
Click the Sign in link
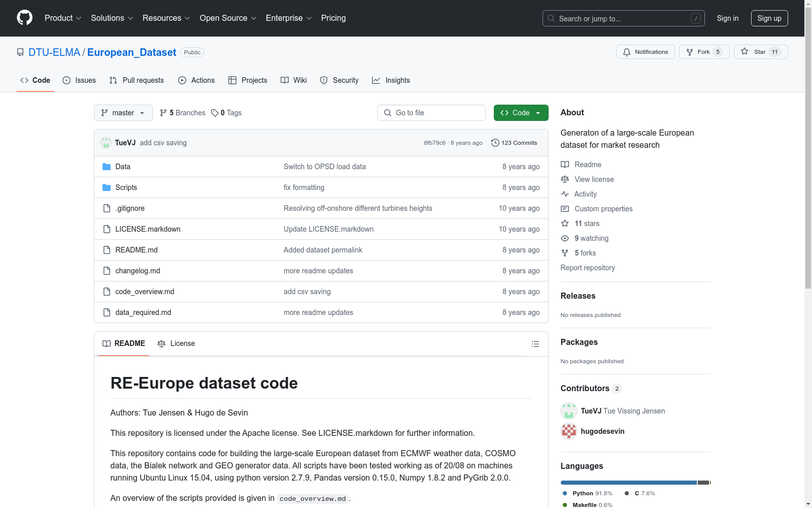728,18
